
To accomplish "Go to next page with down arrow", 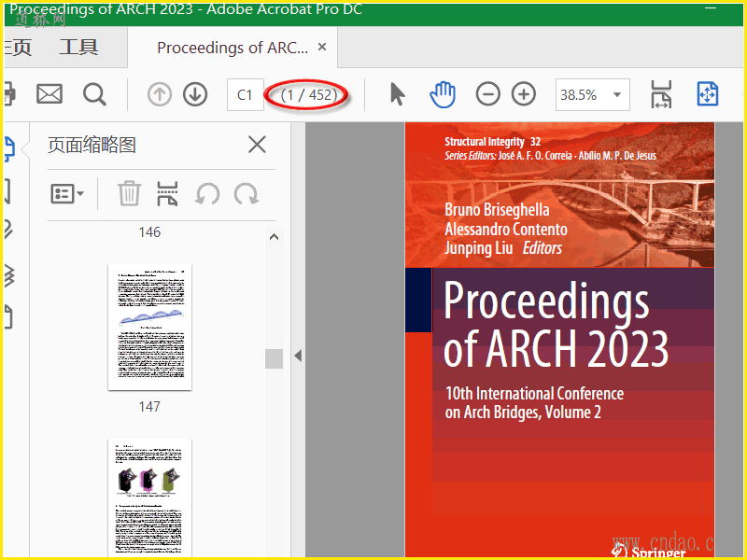I will pyautogui.click(x=195, y=94).
